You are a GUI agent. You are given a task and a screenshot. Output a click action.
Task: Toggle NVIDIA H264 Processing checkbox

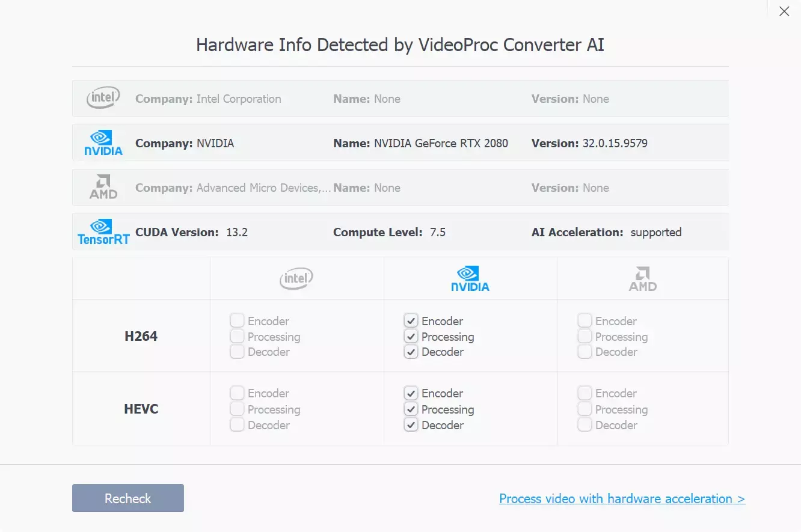pos(411,337)
